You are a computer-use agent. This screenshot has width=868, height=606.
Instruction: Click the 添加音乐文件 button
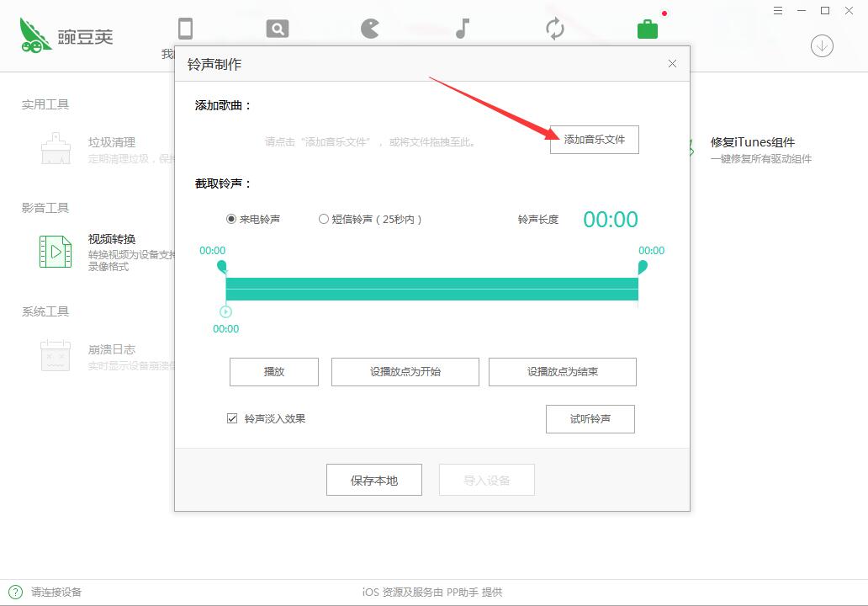(x=595, y=140)
